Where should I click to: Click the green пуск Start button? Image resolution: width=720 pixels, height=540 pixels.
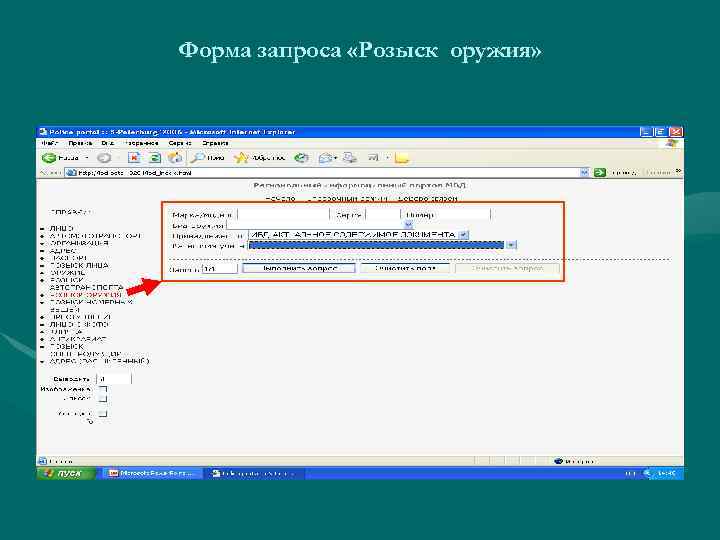pos(66,473)
